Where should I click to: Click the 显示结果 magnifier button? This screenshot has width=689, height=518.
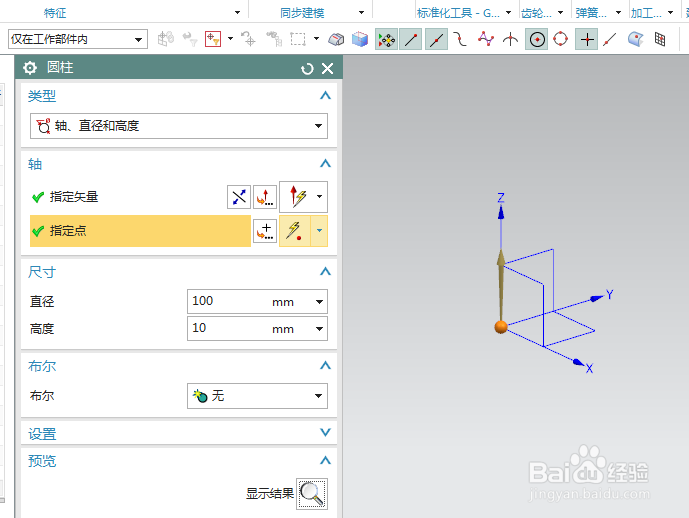[x=312, y=494]
